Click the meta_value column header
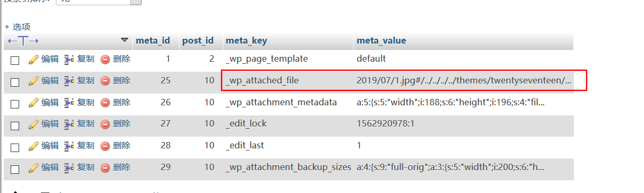This screenshot has height=193, width=644. [381, 41]
